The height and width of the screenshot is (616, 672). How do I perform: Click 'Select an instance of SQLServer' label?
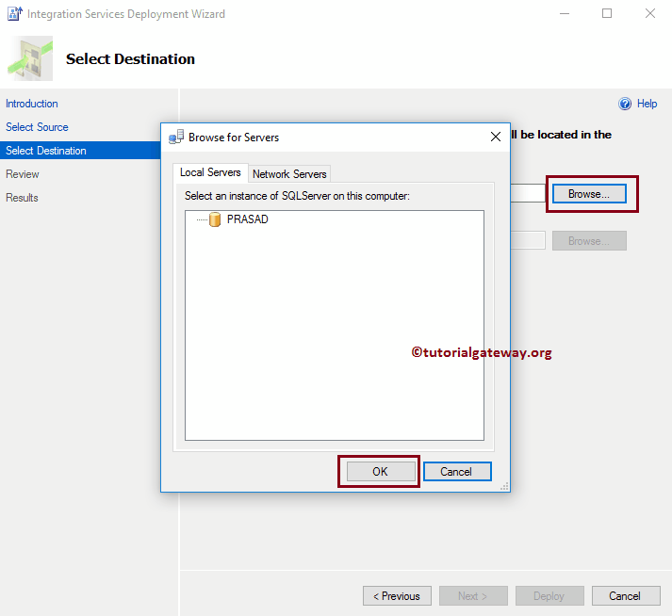click(x=297, y=196)
